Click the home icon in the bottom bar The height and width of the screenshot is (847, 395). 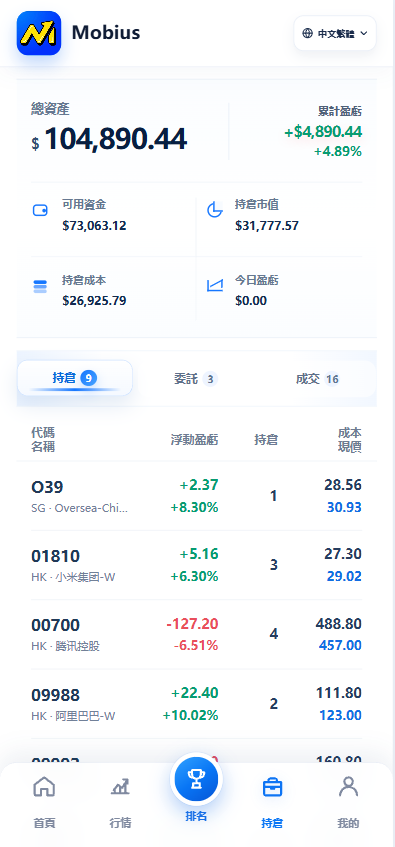(44, 786)
